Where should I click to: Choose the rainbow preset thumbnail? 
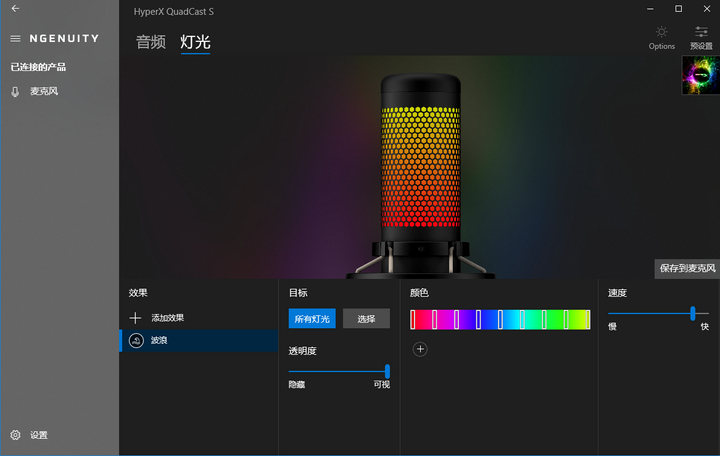tap(701, 75)
